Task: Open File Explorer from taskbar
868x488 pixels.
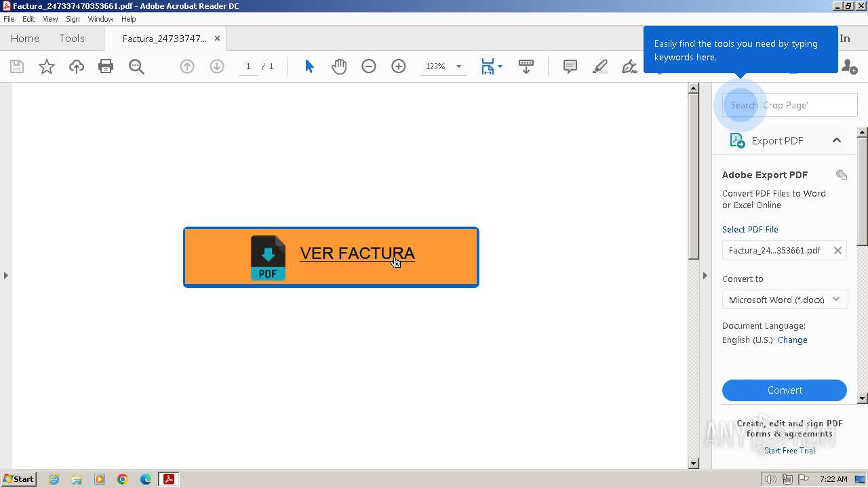Action: (77, 479)
